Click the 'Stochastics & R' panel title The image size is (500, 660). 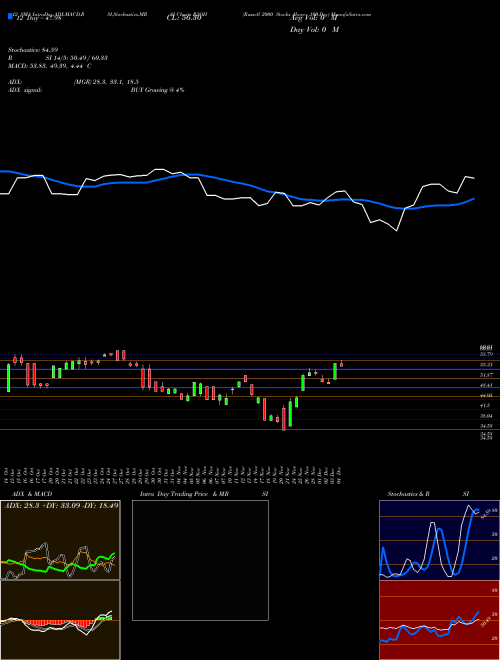click(409, 494)
